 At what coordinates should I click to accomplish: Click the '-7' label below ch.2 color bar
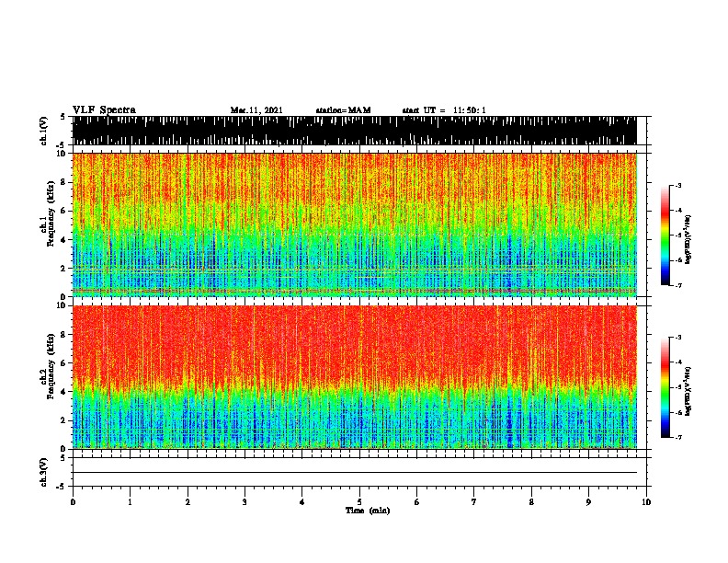point(677,437)
